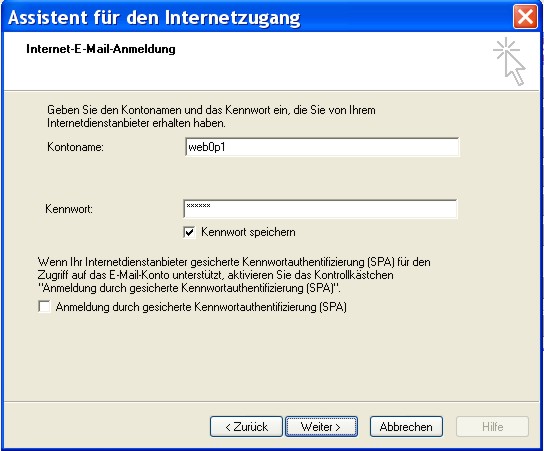Uncheck the Kennwort speichern checkbox
This screenshot has height=451, width=544.
click(x=189, y=232)
